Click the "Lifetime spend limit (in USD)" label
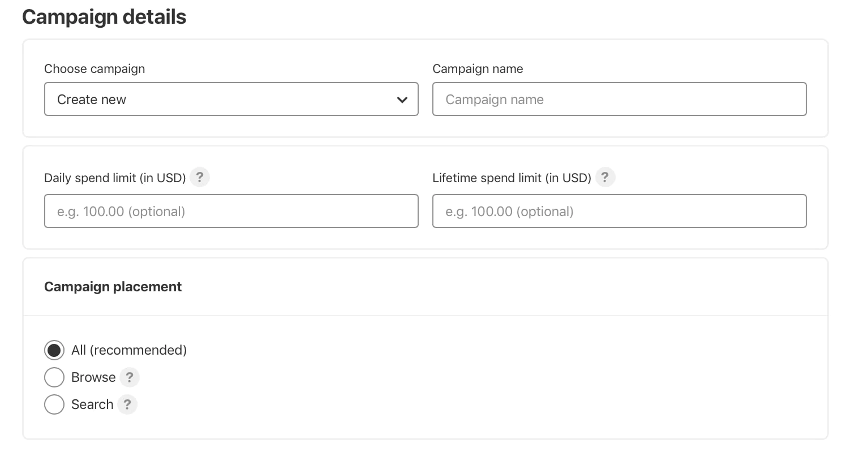Viewport: 868px width, 474px height. click(512, 178)
